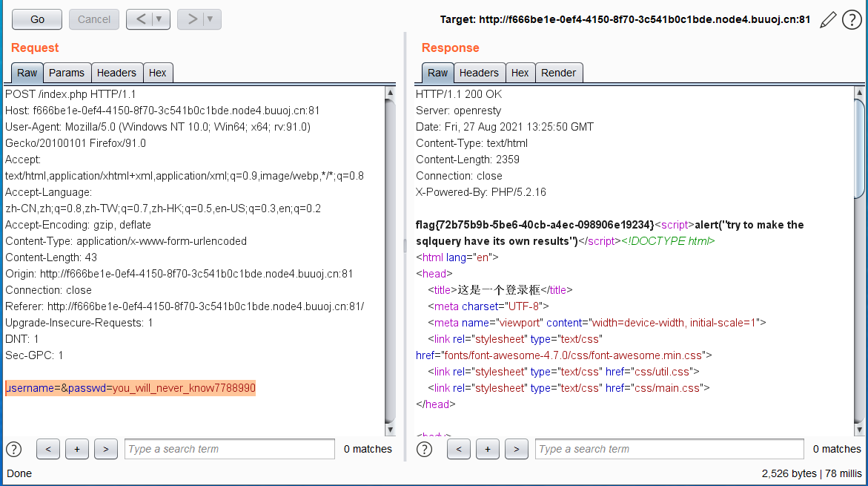Click the pencil icon to edit target
Viewport: 868px width, 486px height.
coord(828,20)
